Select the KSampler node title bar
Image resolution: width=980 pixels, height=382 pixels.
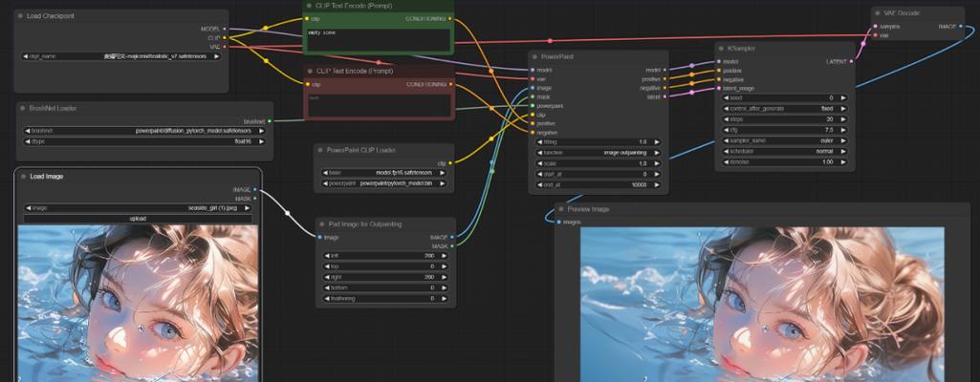point(785,48)
